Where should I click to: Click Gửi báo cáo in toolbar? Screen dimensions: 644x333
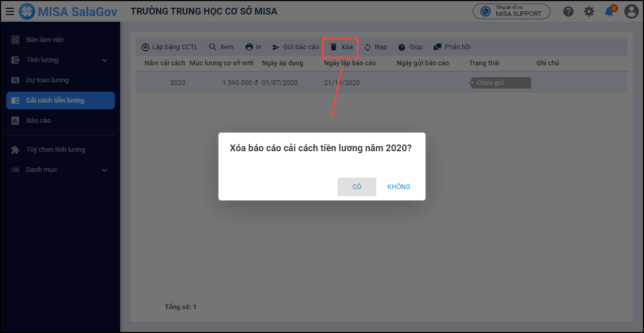[296, 47]
